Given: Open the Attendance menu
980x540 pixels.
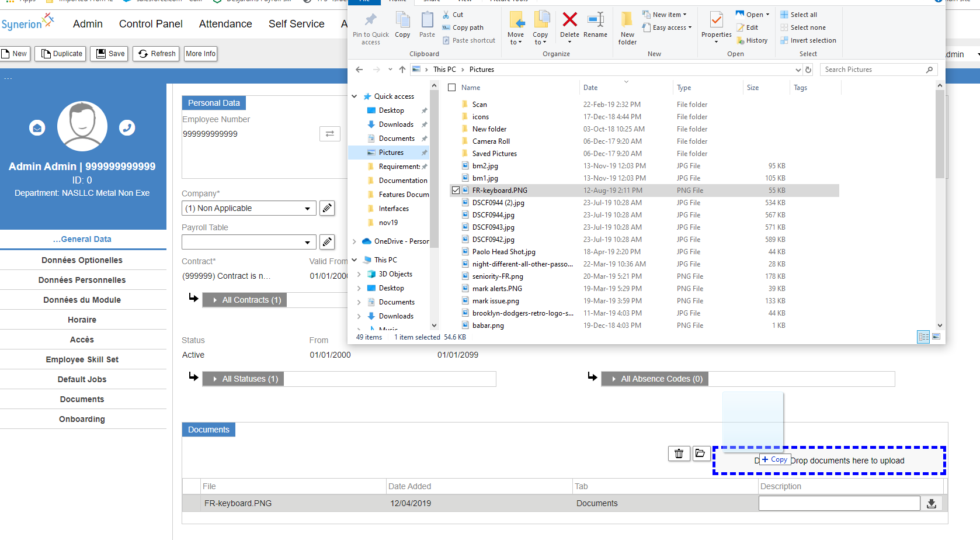Looking at the screenshot, I should pos(225,24).
